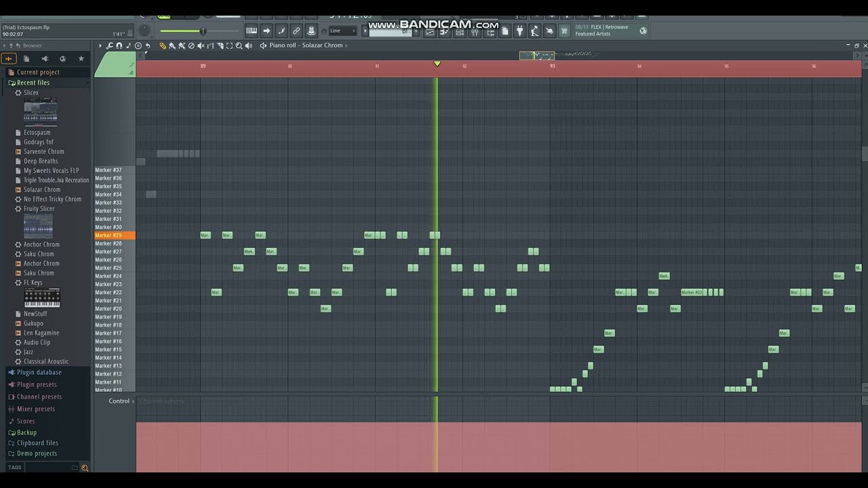Select the Mute tool
The width and height of the screenshot is (868, 488).
click(201, 45)
